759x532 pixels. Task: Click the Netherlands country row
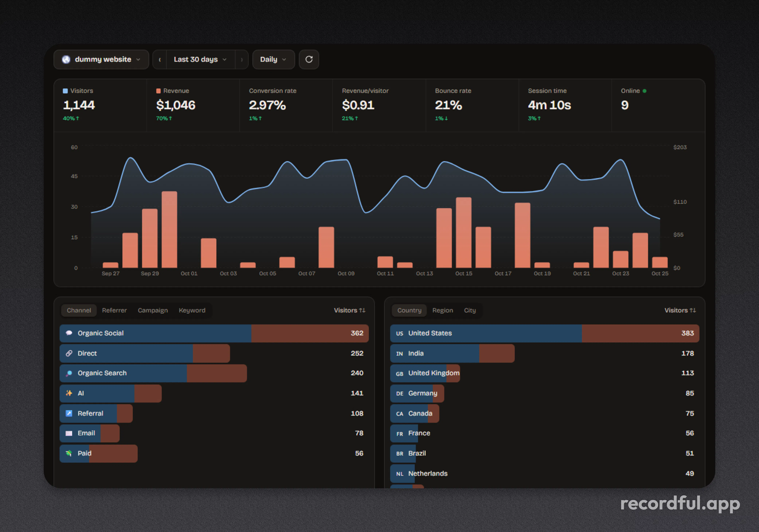pyautogui.click(x=545, y=474)
